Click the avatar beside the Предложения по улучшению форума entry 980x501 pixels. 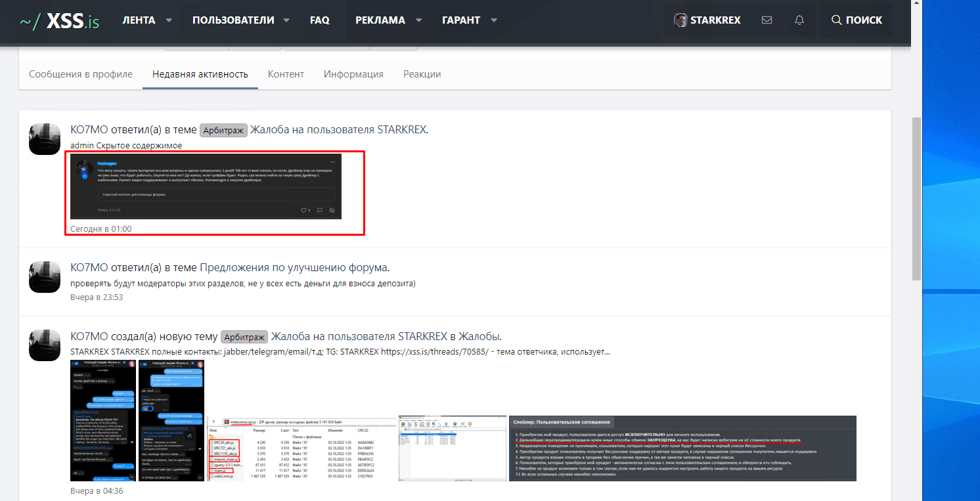click(x=45, y=276)
